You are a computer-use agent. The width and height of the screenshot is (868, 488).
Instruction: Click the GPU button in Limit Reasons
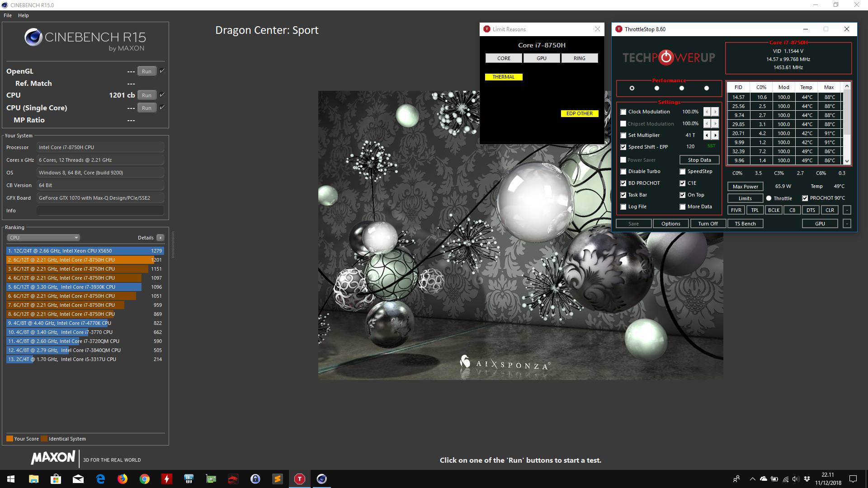(542, 58)
